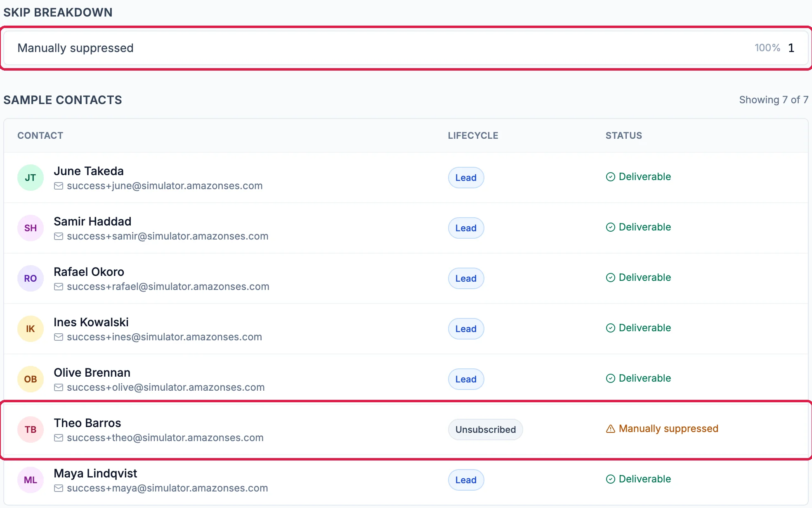Click the envelope icon beside Theo's email

coord(59,438)
